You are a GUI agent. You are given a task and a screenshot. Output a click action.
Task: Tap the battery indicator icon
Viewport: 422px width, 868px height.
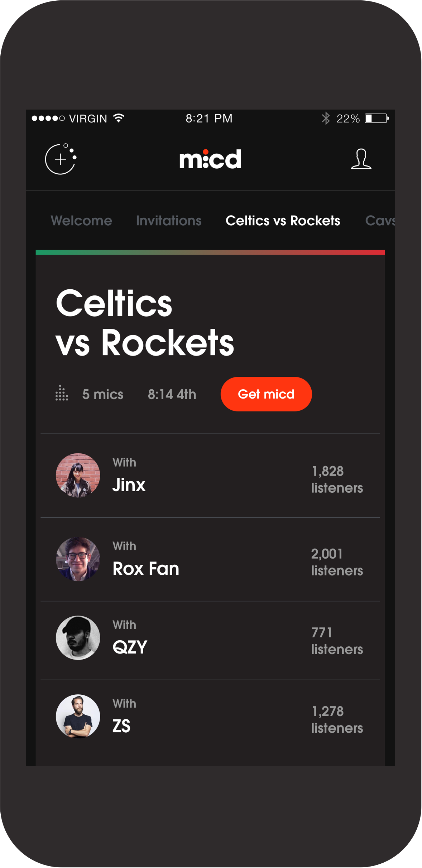(376, 119)
